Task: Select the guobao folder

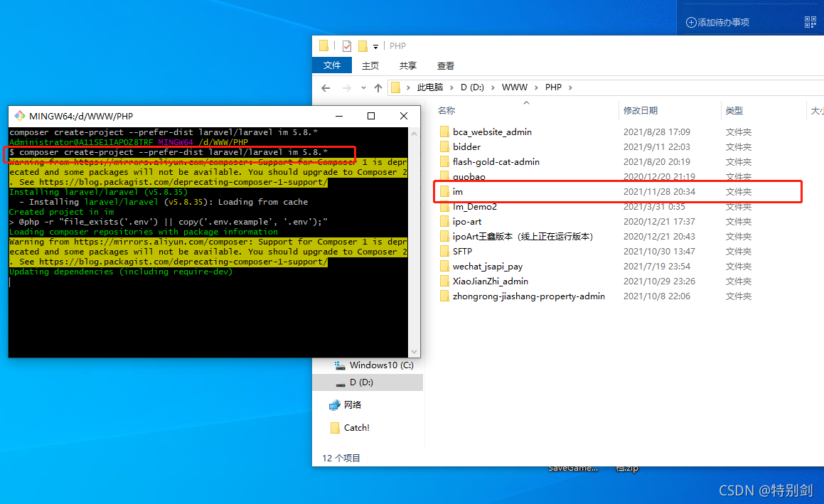Action: point(469,176)
